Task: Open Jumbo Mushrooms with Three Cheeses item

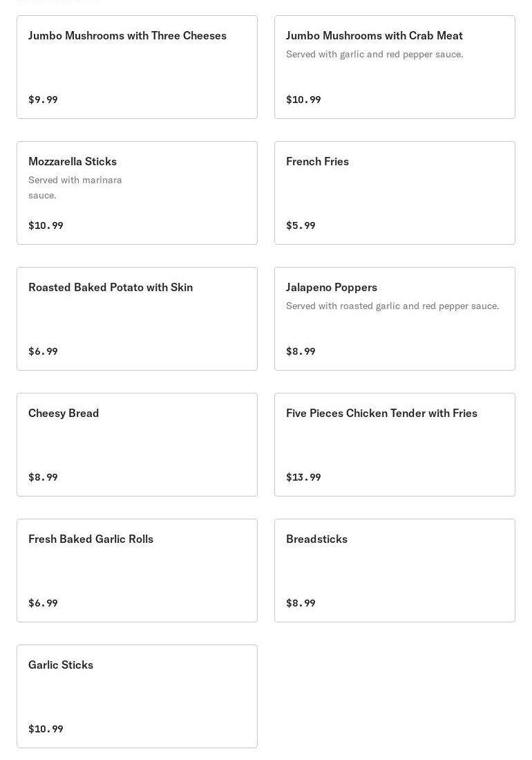Action: (x=137, y=67)
